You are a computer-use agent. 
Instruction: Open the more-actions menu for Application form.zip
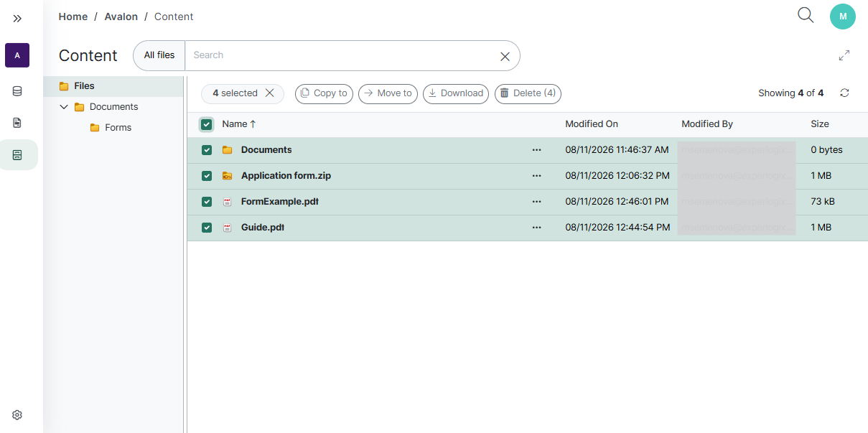point(536,176)
